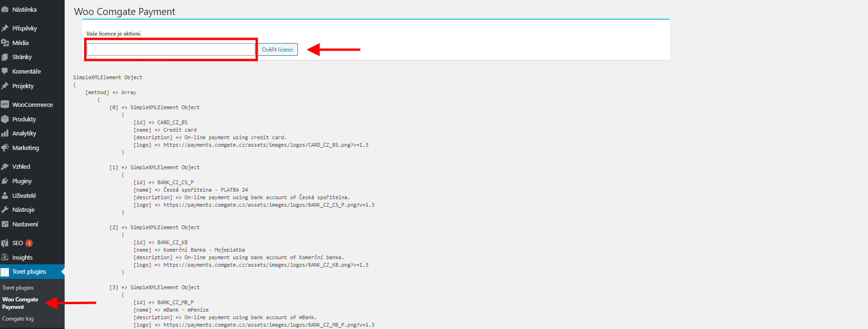Click the Vaše licence je aktivní text
This screenshot has width=868, height=329.
[x=113, y=34]
